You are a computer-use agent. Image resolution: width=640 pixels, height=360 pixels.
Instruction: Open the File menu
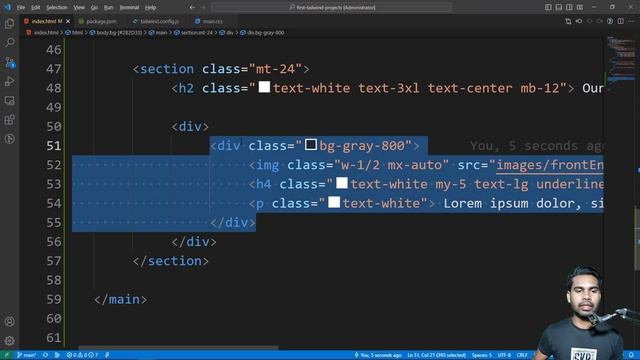[x=21, y=7]
